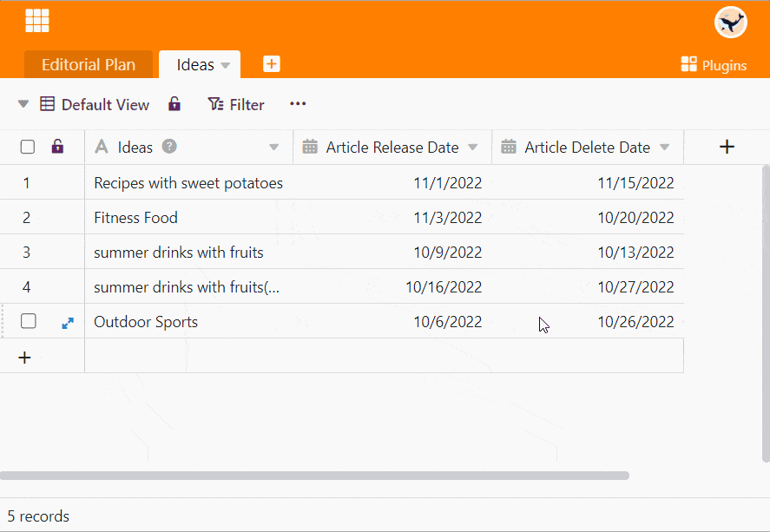Check the Outdoor Sports row checkbox

(29, 321)
